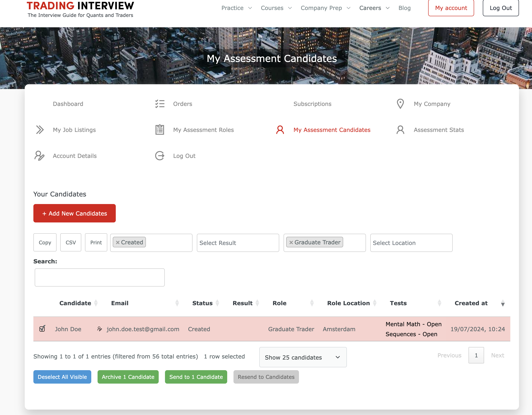The image size is (532, 415).
Task: Open the Show 25 candidates dropdown
Action: [x=303, y=357]
